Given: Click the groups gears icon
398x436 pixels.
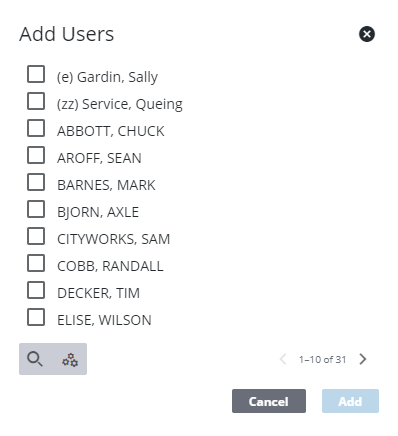Looking at the screenshot, I should point(70,360).
